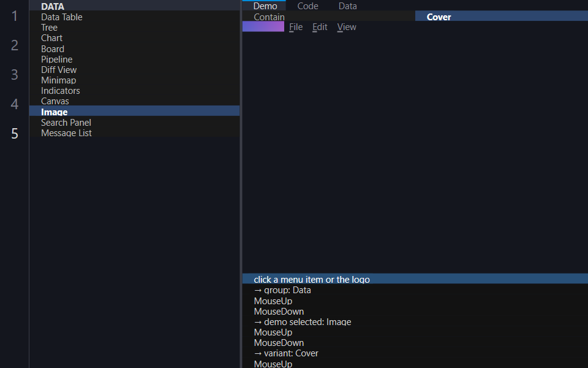The height and width of the screenshot is (368, 588).
Task: Switch to the Code tab
Action: tap(308, 6)
